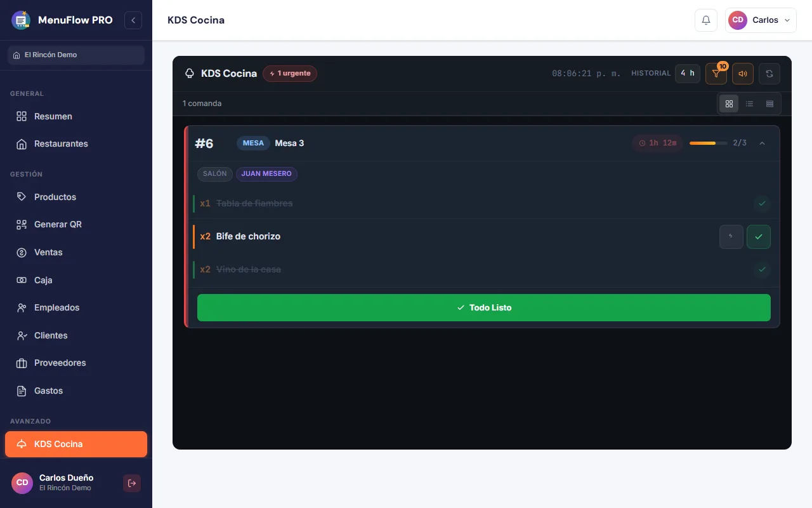Open the notifications bell

point(706,20)
